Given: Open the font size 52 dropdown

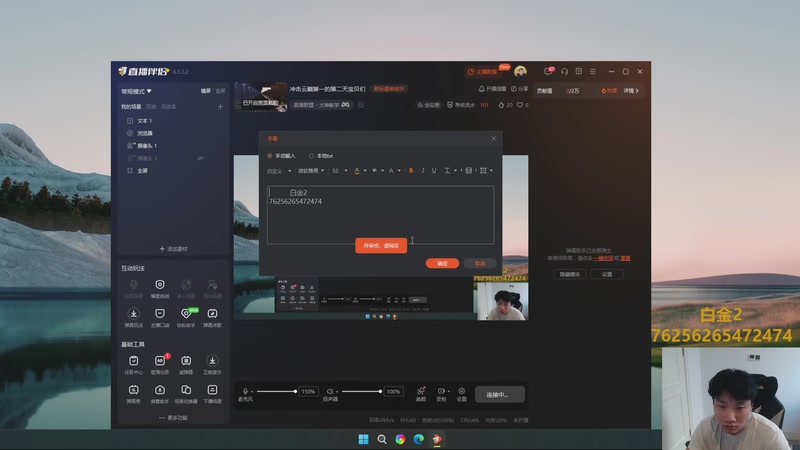Looking at the screenshot, I should 339,170.
